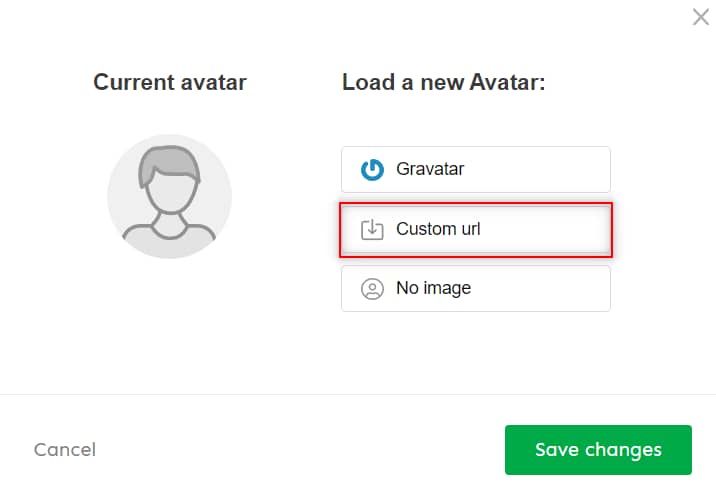Click the empty right side of No image row
Viewport: 716px width, 493px height.
pos(560,289)
